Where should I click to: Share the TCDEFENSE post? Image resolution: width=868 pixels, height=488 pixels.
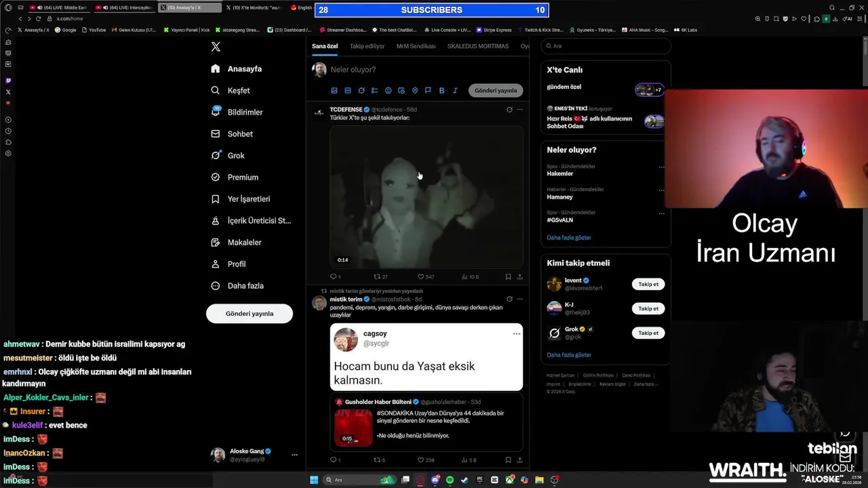[x=520, y=277]
